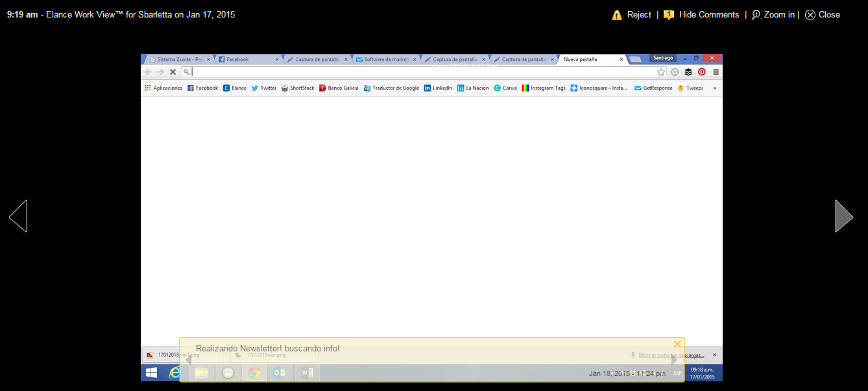Click into the Chrome address bar
868x391 pixels.
pos(424,72)
